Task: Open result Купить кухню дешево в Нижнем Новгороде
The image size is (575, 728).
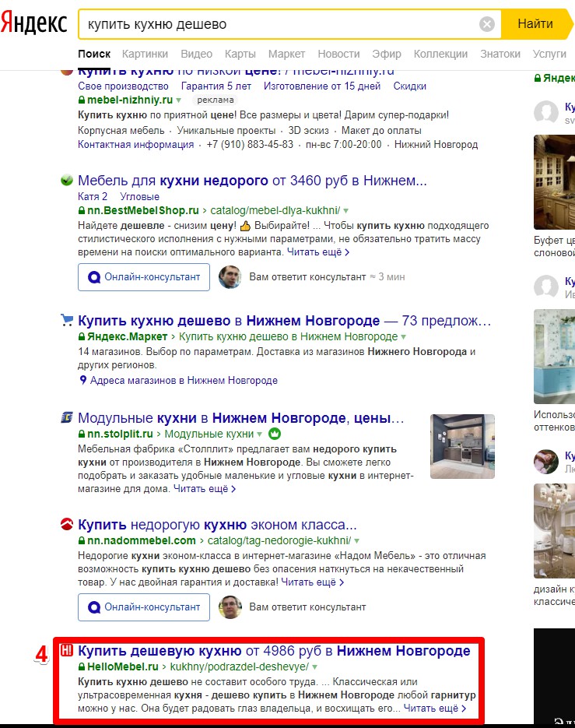Action: [x=284, y=320]
